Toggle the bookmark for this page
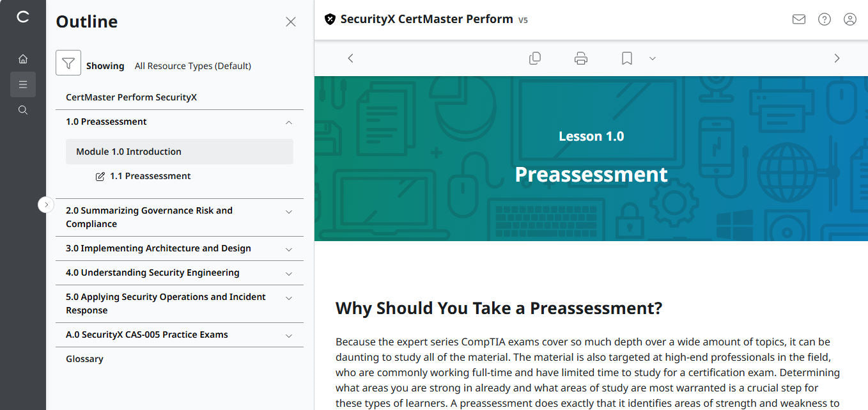The width and height of the screenshot is (868, 410). tap(626, 58)
